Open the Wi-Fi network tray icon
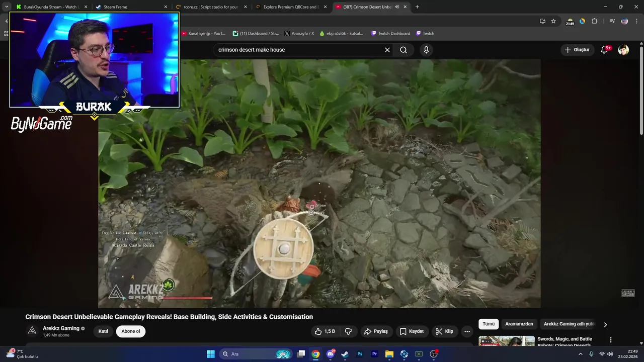This screenshot has width=644, height=362. 602,354
